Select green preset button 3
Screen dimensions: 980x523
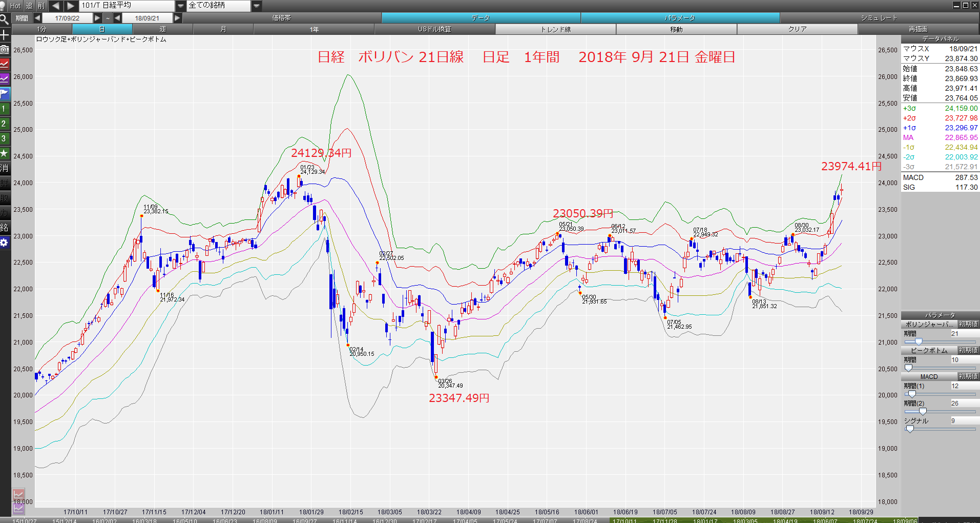5,138
